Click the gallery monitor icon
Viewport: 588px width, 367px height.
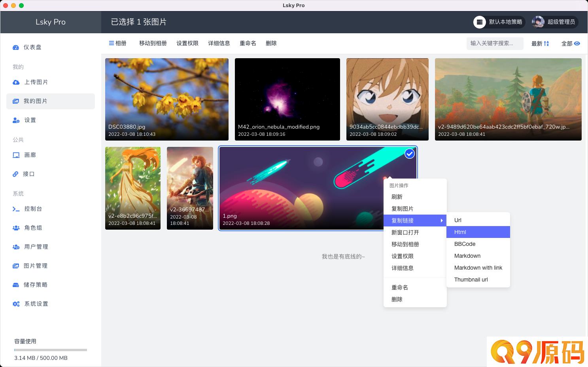(x=16, y=155)
